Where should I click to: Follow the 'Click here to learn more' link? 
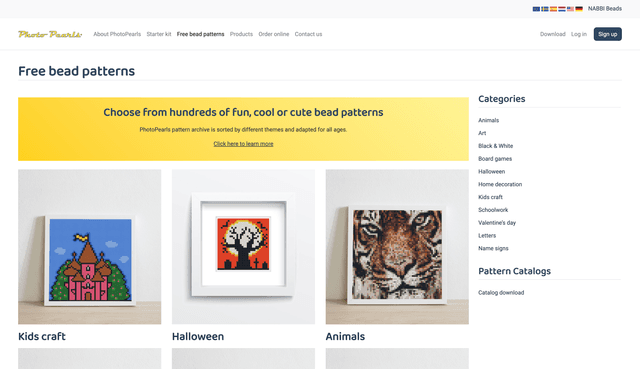243,144
